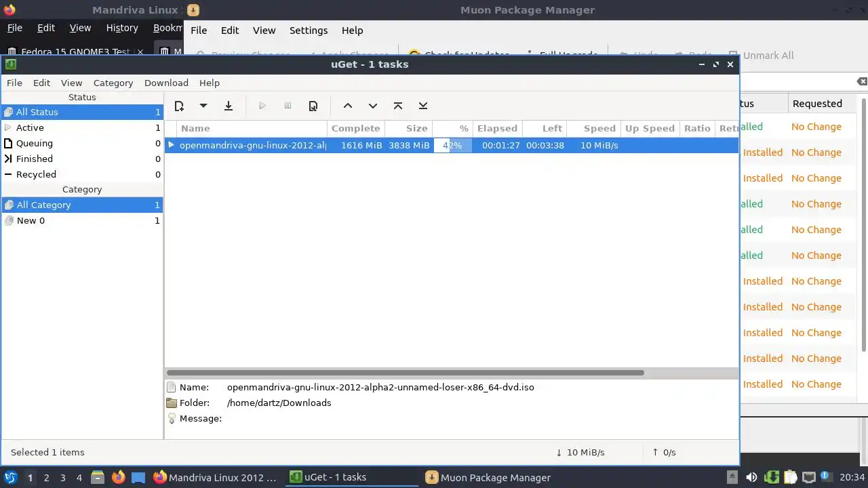Screen dimensions: 868x488
Task: Select the New 0 category
Action: coord(82,220)
